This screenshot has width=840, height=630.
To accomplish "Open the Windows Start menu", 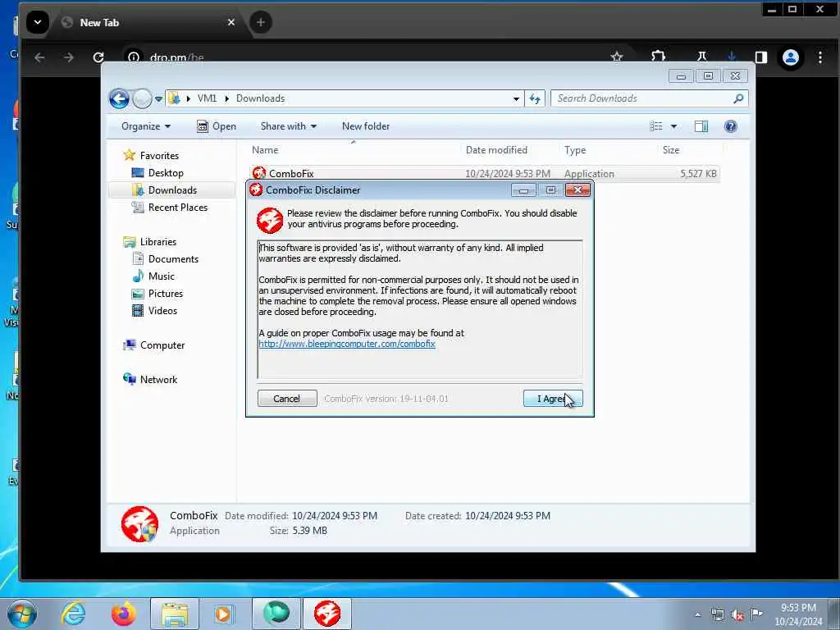I will click(21, 614).
